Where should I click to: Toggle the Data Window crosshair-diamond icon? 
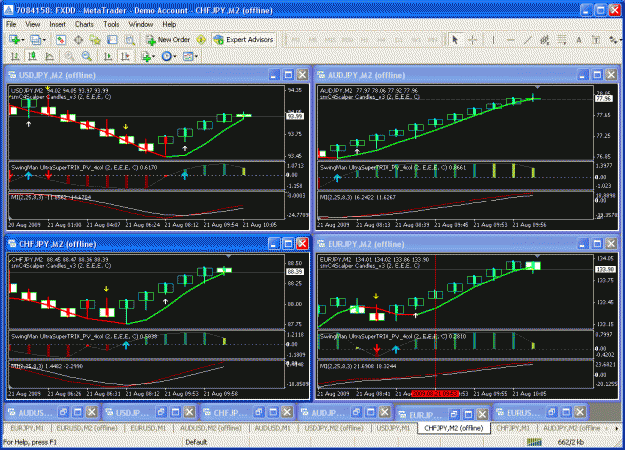coord(79,40)
